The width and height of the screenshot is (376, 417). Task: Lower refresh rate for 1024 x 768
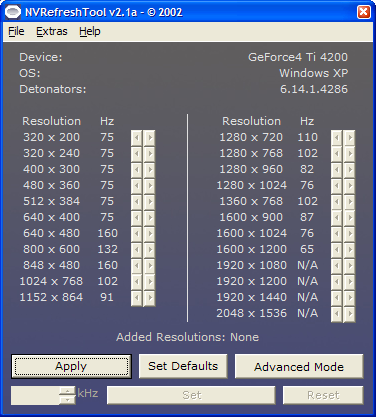137,282
